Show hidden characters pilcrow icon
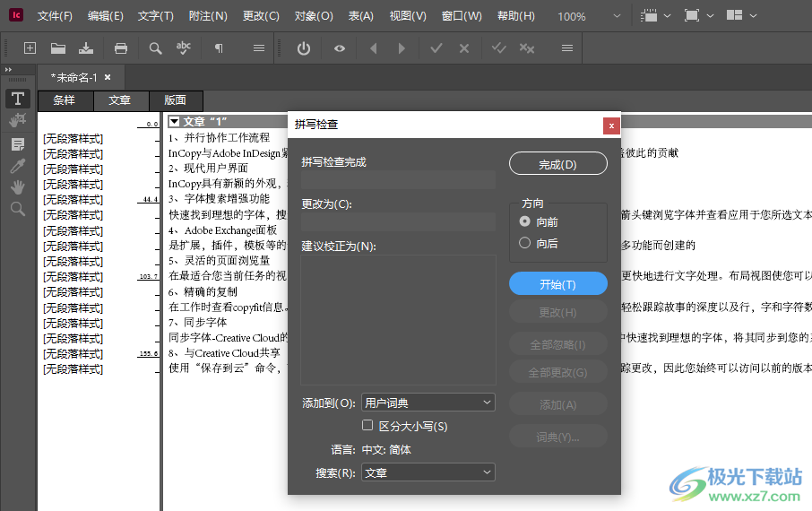The height and width of the screenshot is (511, 812). click(x=219, y=48)
